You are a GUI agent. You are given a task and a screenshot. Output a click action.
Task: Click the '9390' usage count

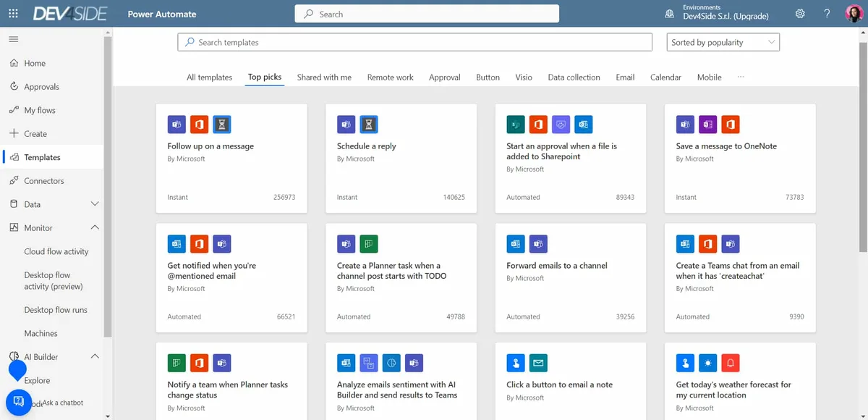[x=796, y=316]
